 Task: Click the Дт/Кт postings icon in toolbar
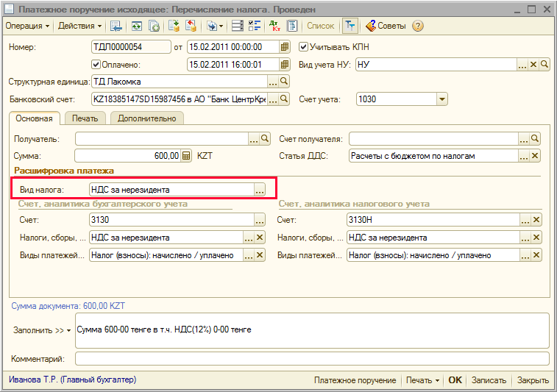pos(275,26)
